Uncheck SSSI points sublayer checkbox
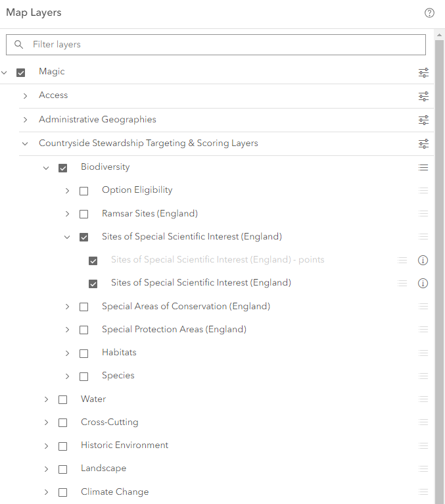445x504 pixels. [x=93, y=261]
